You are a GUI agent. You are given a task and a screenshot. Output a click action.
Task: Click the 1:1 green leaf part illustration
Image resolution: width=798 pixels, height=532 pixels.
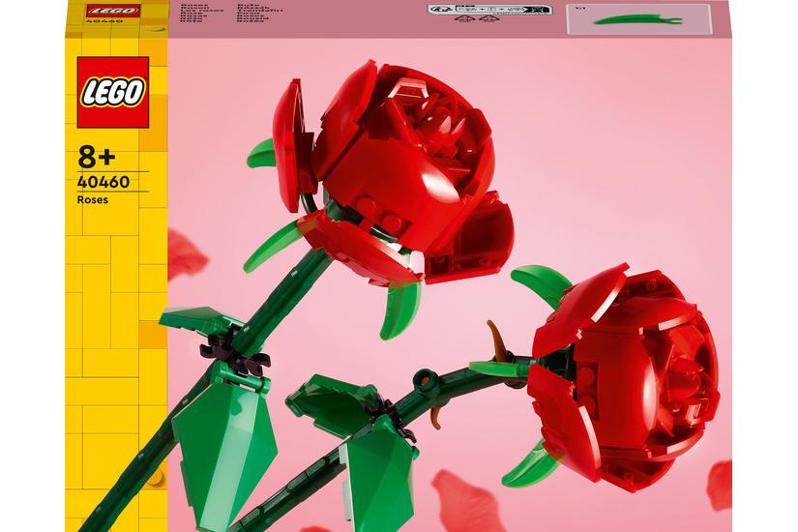point(638,20)
